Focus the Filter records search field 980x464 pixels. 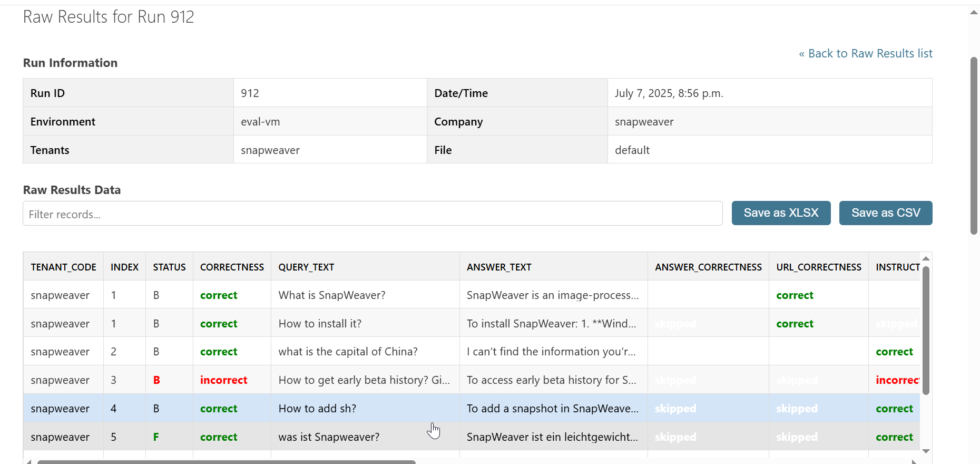373,214
